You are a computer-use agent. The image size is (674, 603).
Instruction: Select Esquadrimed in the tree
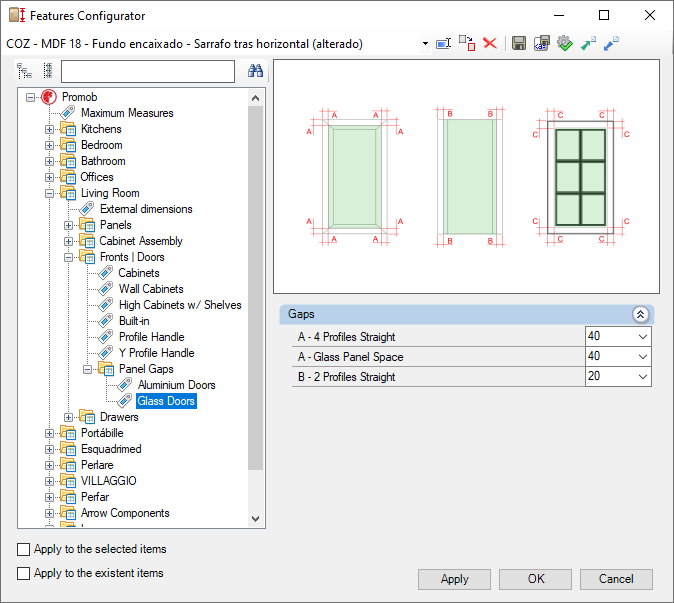[x=111, y=449]
